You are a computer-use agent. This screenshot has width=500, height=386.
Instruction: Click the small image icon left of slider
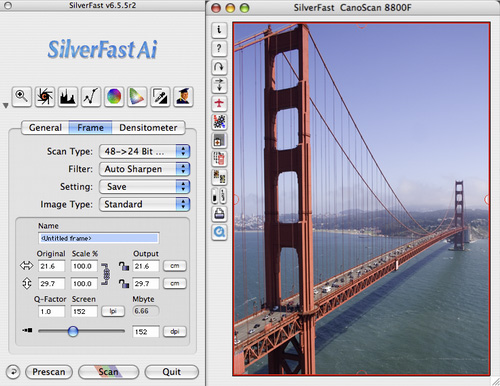(x=27, y=330)
